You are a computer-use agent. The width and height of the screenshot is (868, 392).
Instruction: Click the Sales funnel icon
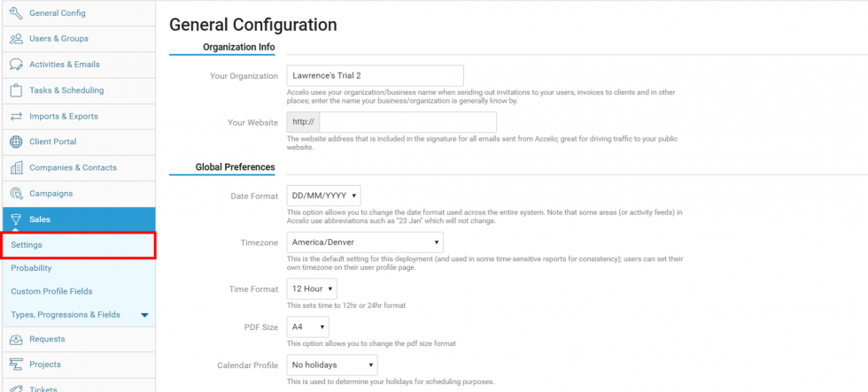pyautogui.click(x=16, y=219)
